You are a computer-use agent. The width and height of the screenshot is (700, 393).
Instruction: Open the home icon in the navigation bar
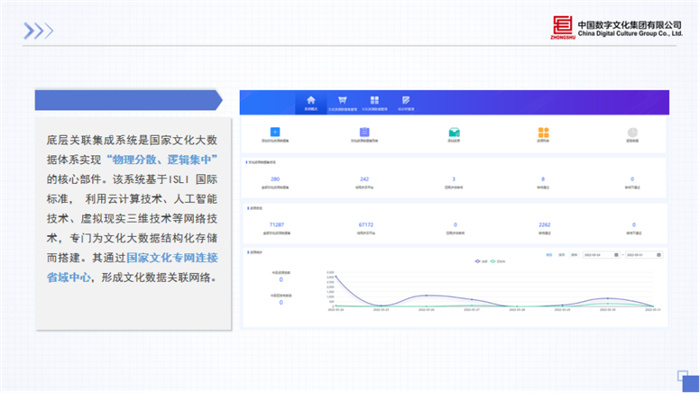311,100
